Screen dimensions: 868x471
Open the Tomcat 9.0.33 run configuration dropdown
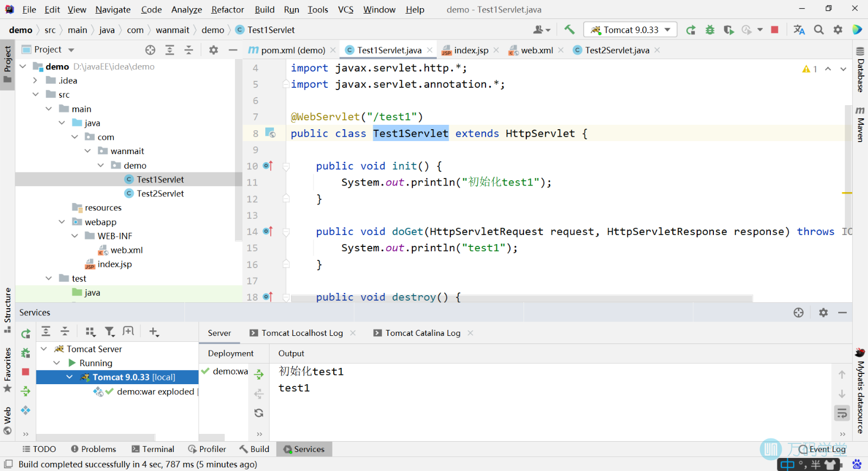[630, 30]
